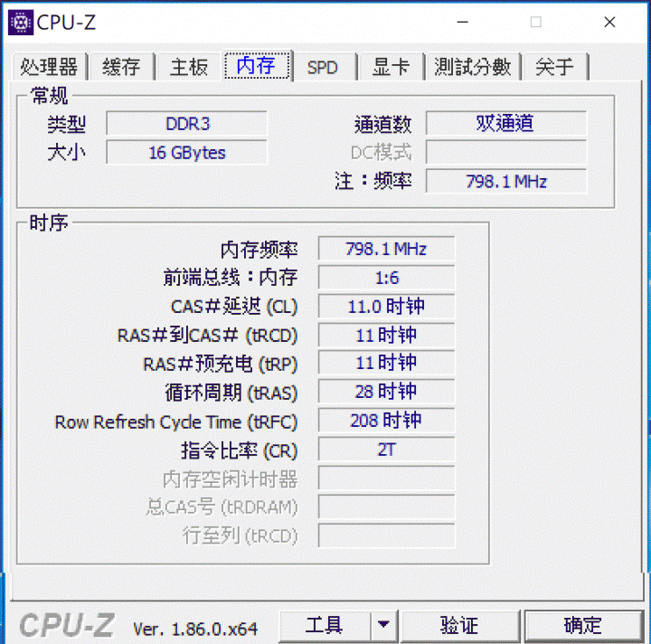Click the 前端总线：内存 label

click(231, 278)
